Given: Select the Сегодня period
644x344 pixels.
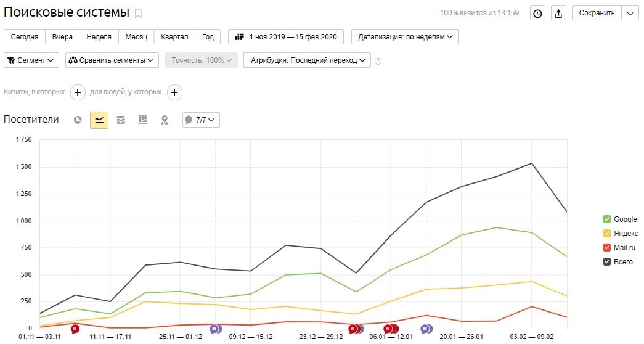Looking at the screenshot, I should click(25, 36).
